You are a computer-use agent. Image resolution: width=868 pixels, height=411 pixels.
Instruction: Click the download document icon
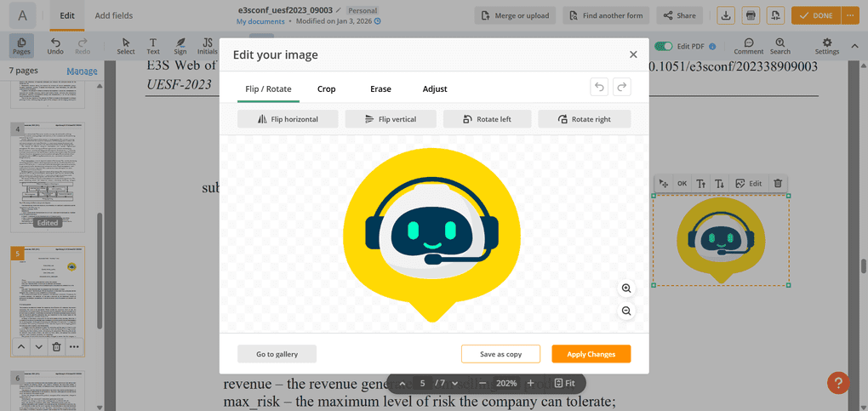726,15
